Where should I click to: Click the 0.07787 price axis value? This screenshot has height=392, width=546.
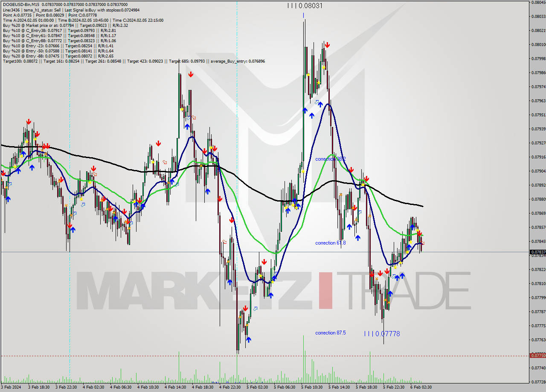click(538, 312)
